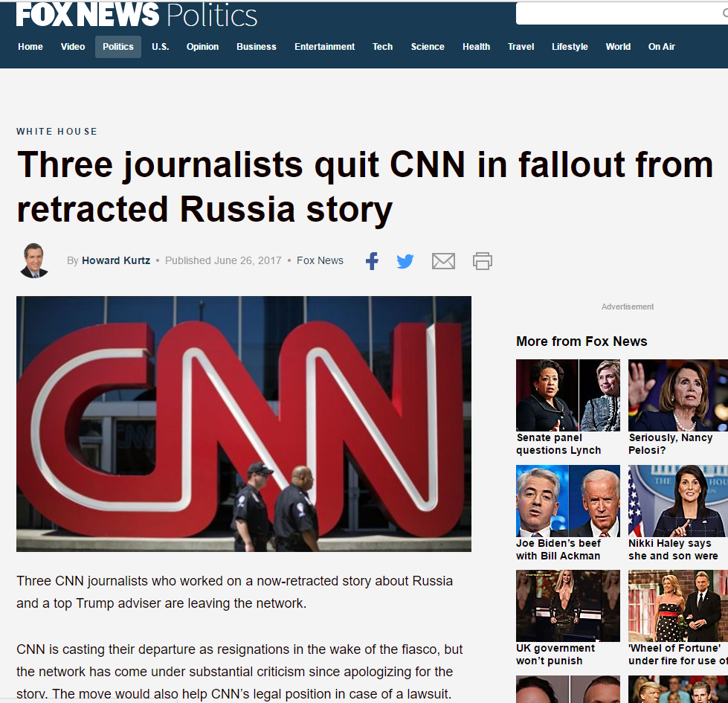Viewport: 728px width, 703px height.
Task: Email this article using envelope icon
Action: (443, 261)
